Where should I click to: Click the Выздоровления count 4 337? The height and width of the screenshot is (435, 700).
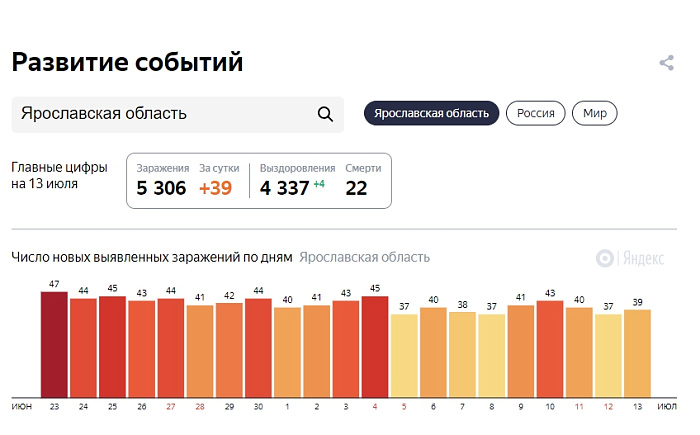(284, 188)
